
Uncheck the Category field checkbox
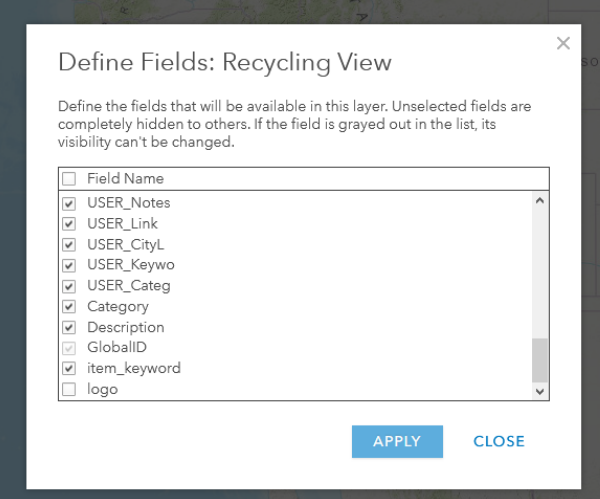click(x=69, y=307)
